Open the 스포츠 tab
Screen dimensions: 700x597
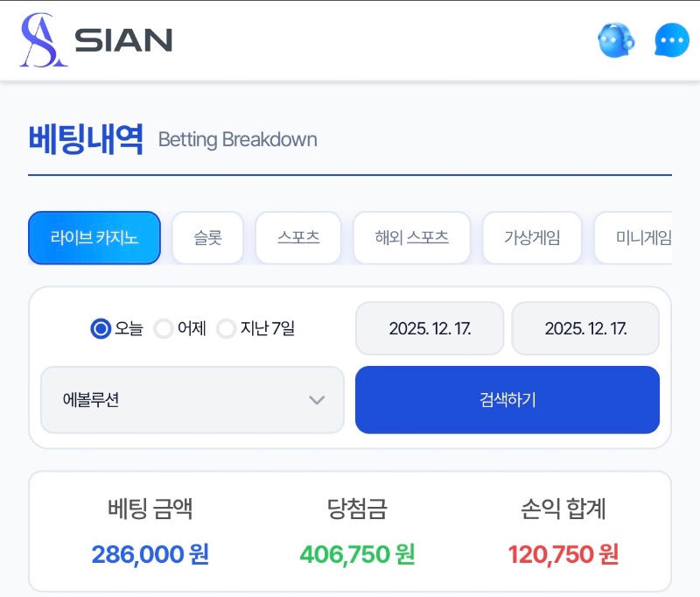(298, 238)
